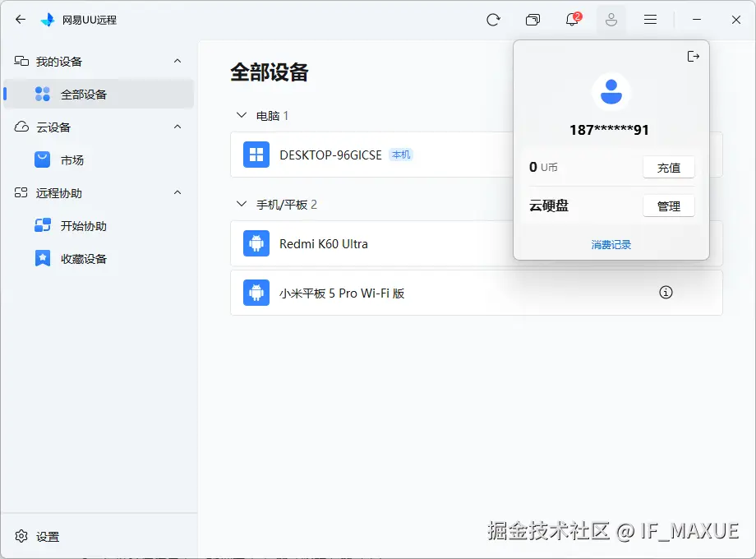756x559 pixels.
Task: Click the Android icon of Redmi K60 Ultra
Action: coord(256,243)
